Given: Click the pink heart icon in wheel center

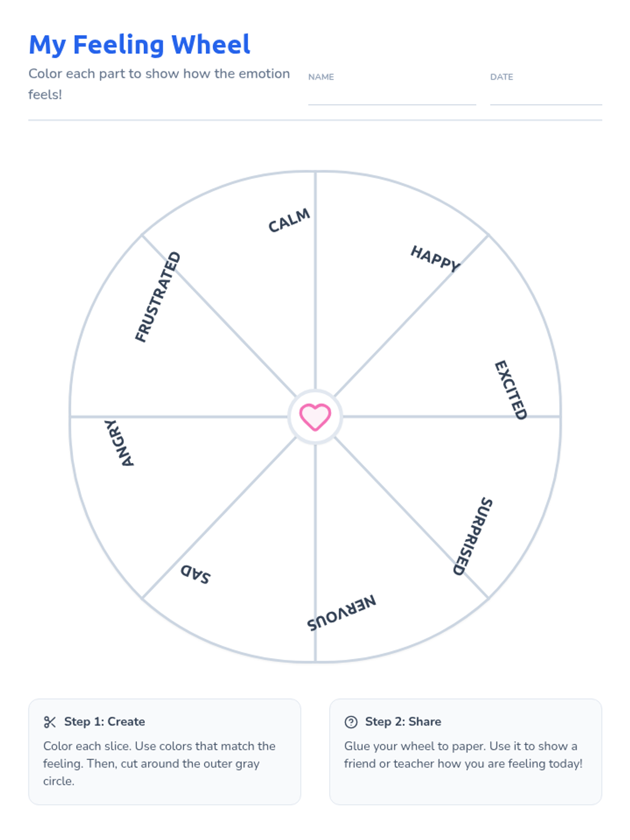Looking at the screenshot, I should 315,417.
